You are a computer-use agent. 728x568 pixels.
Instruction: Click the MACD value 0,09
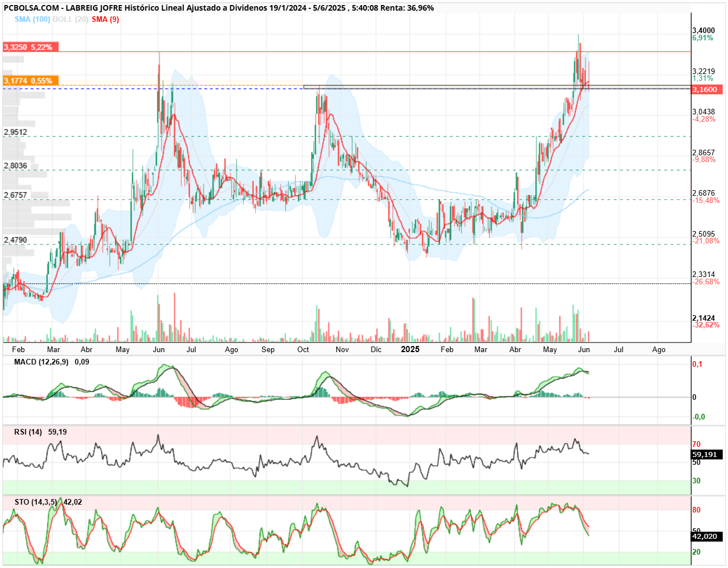point(82,362)
